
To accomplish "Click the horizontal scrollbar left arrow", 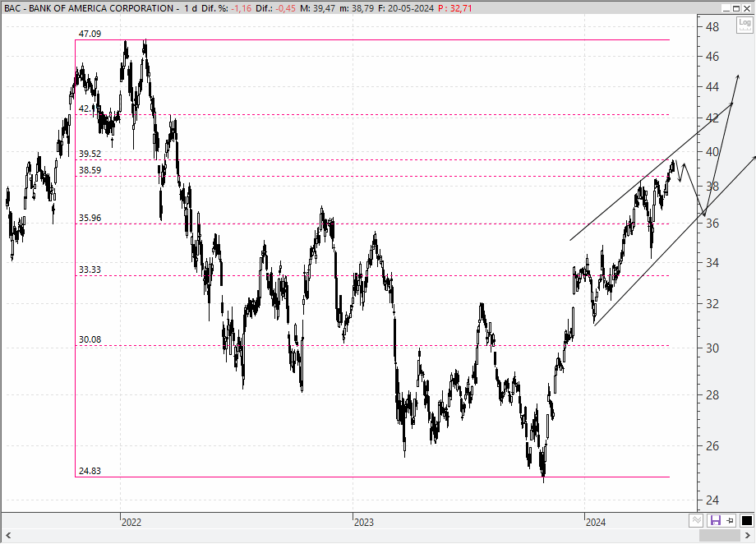I will [x=7, y=535].
